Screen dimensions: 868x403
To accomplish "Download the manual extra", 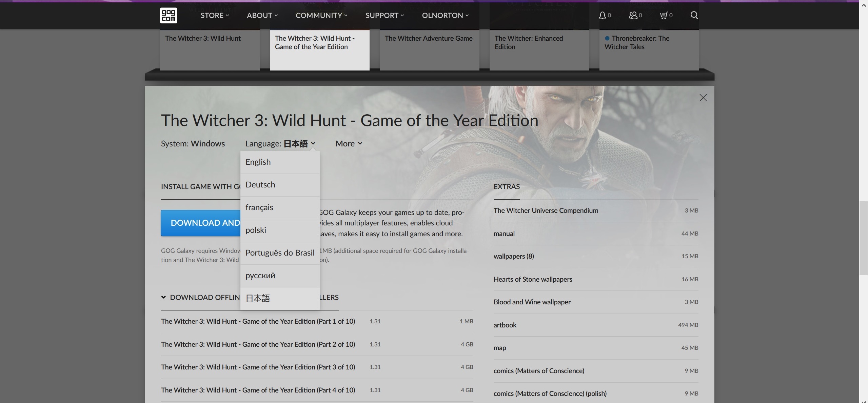I will [x=596, y=234].
